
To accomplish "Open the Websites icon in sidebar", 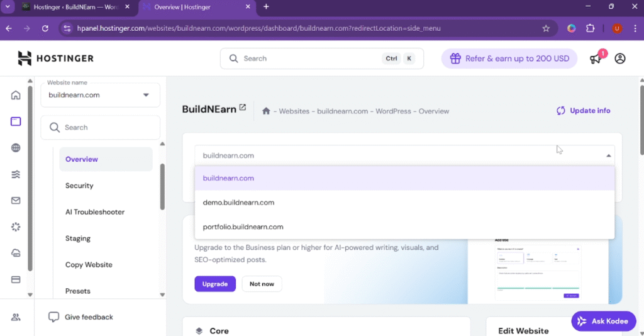I will coord(16,121).
